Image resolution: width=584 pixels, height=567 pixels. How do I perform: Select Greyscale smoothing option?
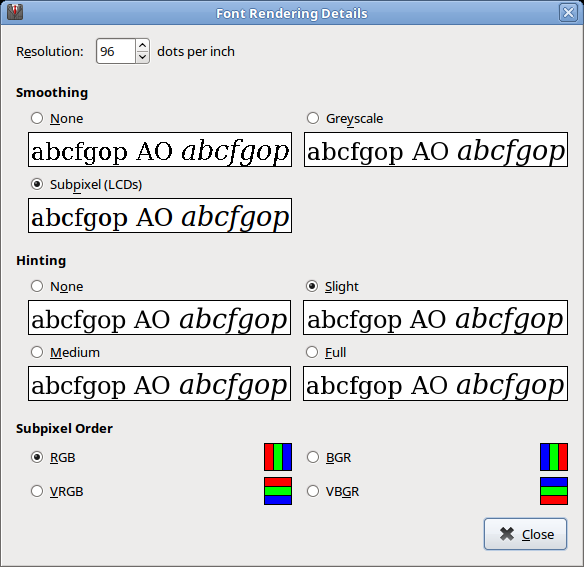point(313,118)
